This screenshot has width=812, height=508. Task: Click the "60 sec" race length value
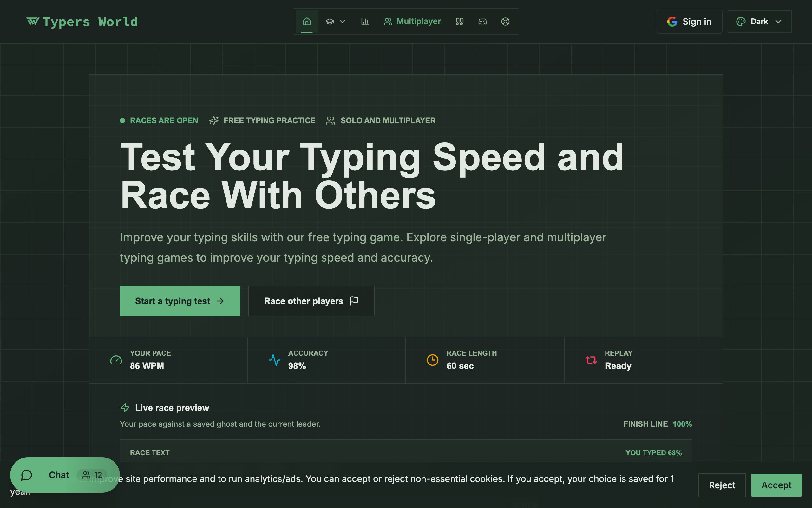point(460,366)
